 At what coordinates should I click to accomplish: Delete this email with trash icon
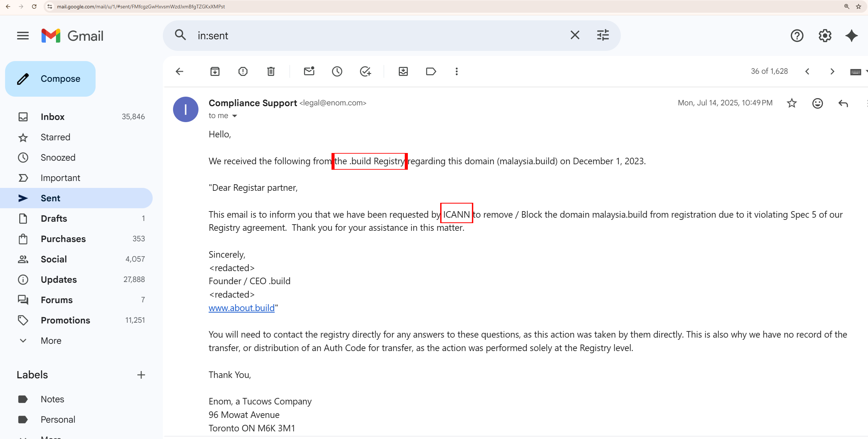[271, 71]
